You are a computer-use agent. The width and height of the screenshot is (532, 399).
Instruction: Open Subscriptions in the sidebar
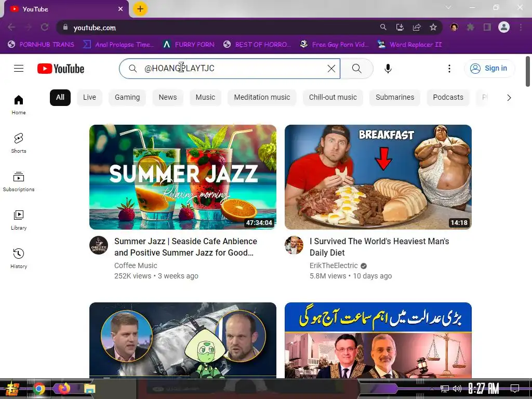(x=19, y=181)
